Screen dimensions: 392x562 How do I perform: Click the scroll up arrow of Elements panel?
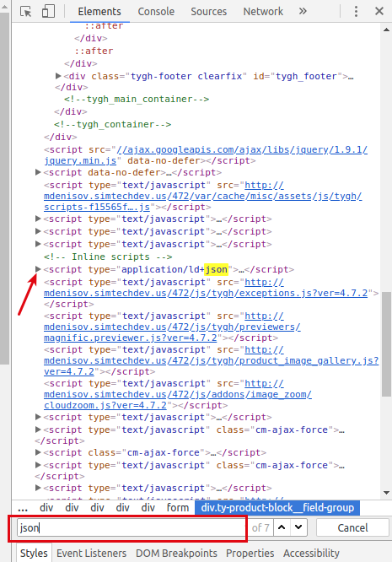point(386,30)
